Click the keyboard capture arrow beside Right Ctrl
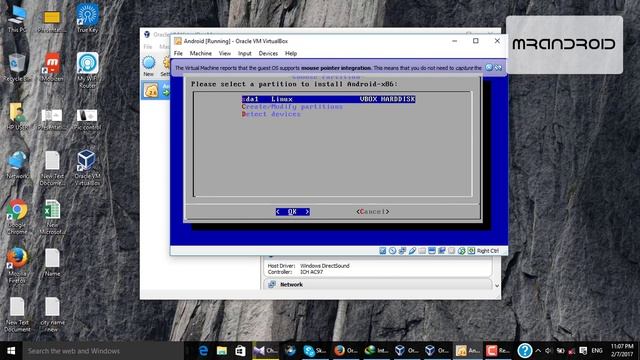640x360 pixels. pos(471,251)
